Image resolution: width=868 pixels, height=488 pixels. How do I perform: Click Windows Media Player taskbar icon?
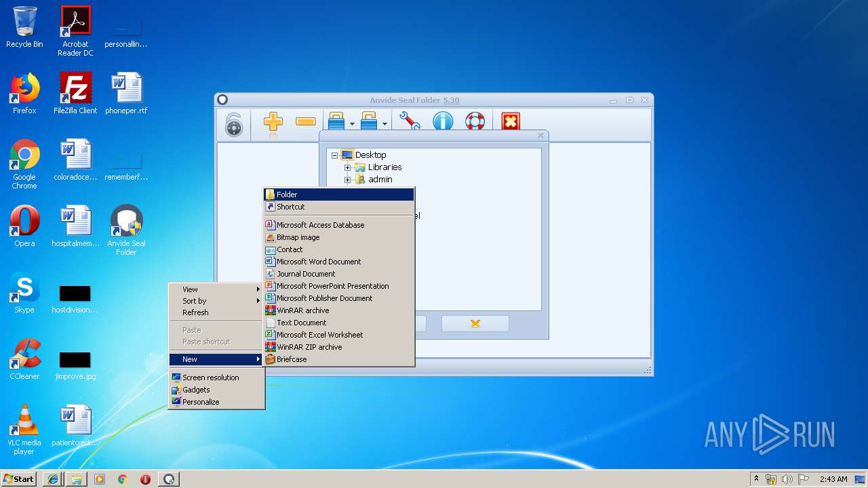point(99,479)
